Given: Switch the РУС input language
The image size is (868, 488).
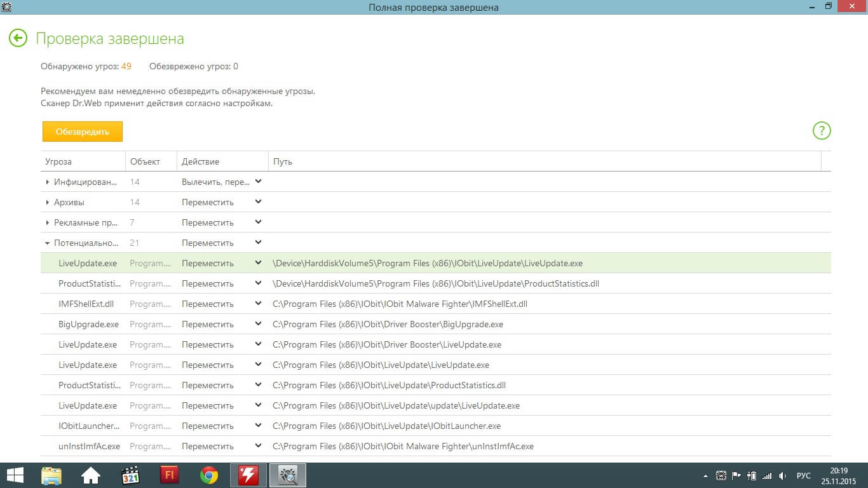Looking at the screenshot, I should [x=804, y=475].
